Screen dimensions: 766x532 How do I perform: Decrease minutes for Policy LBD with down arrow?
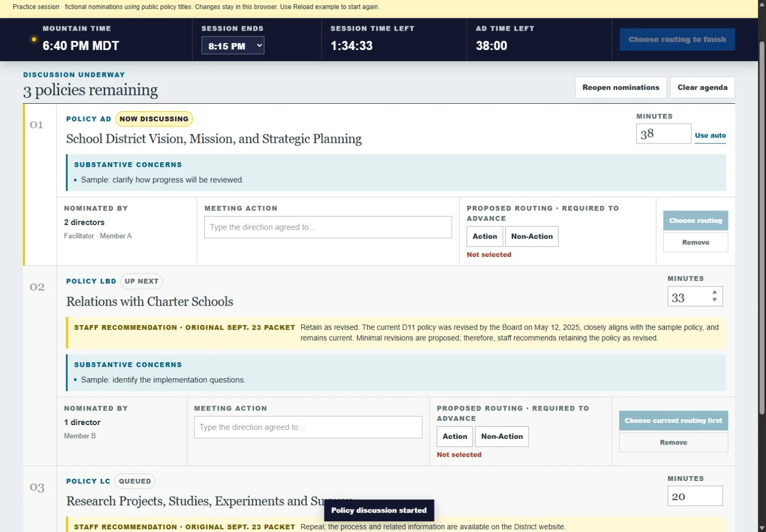pos(714,300)
